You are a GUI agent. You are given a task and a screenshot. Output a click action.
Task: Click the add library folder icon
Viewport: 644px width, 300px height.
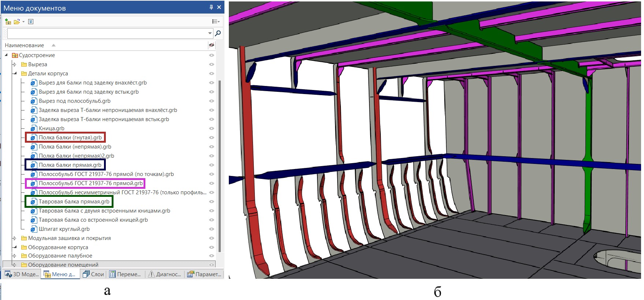[x=8, y=22]
